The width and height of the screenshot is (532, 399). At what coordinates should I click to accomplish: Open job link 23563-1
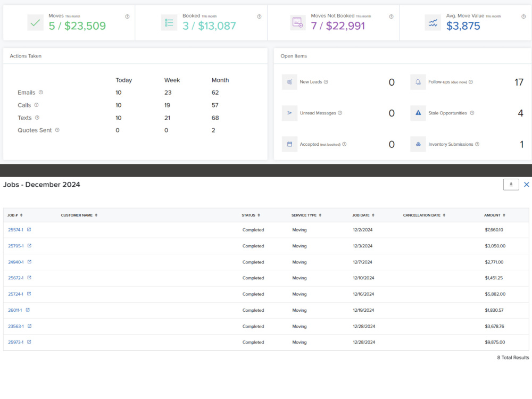pyautogui.click(x=16, y=327)
